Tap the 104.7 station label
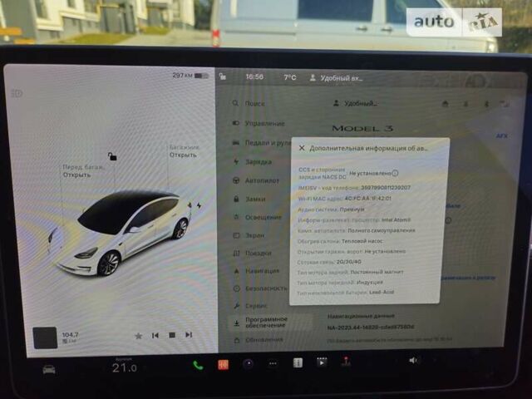Viewport: 532px width, 399px height. click(70, 335)
